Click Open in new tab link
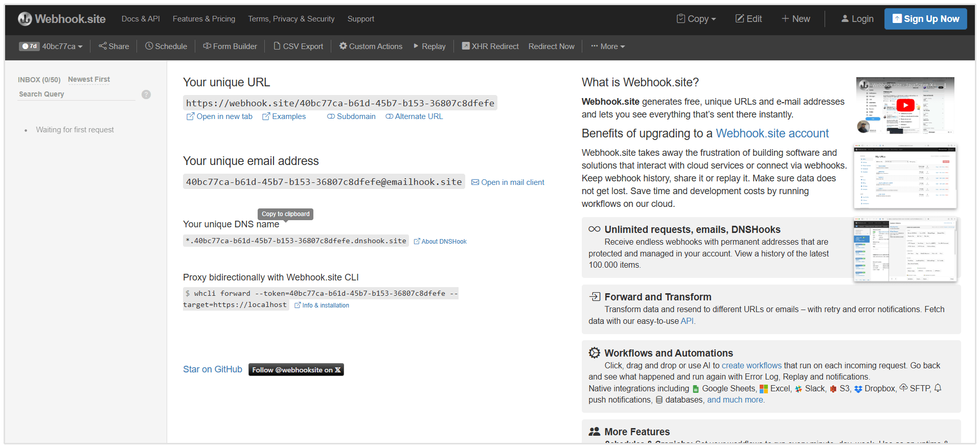 pyautogui.click(x=219, y=116)
